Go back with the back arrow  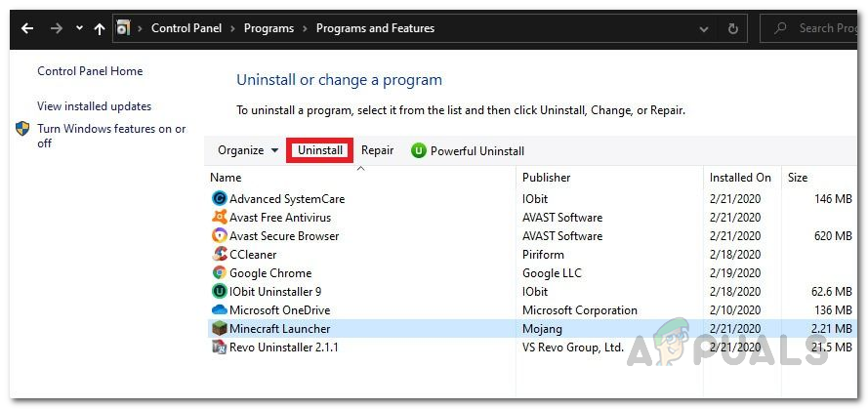(x=26, y=28)
